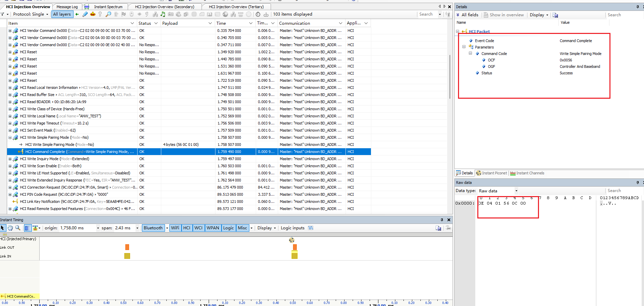Toggle the WPAN timing filter
The height and width of the screenshot is (306, 644).
[x=213, y=228]
